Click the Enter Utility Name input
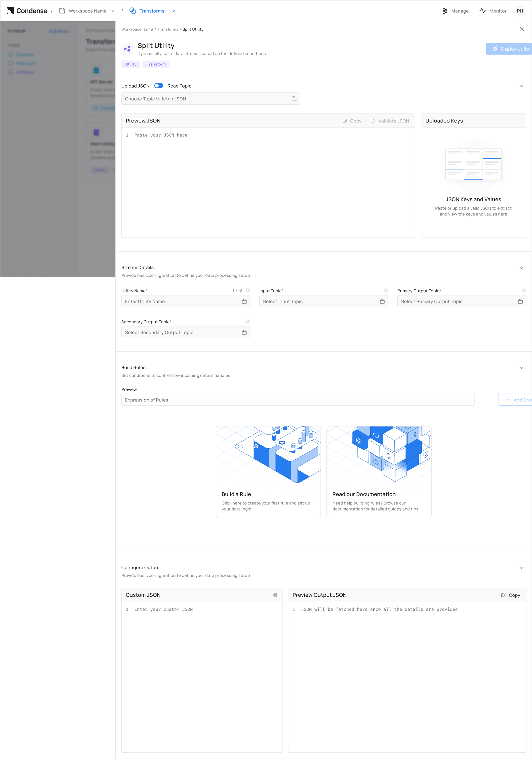This screenshot has width=532, height=759. pos(186,301)
